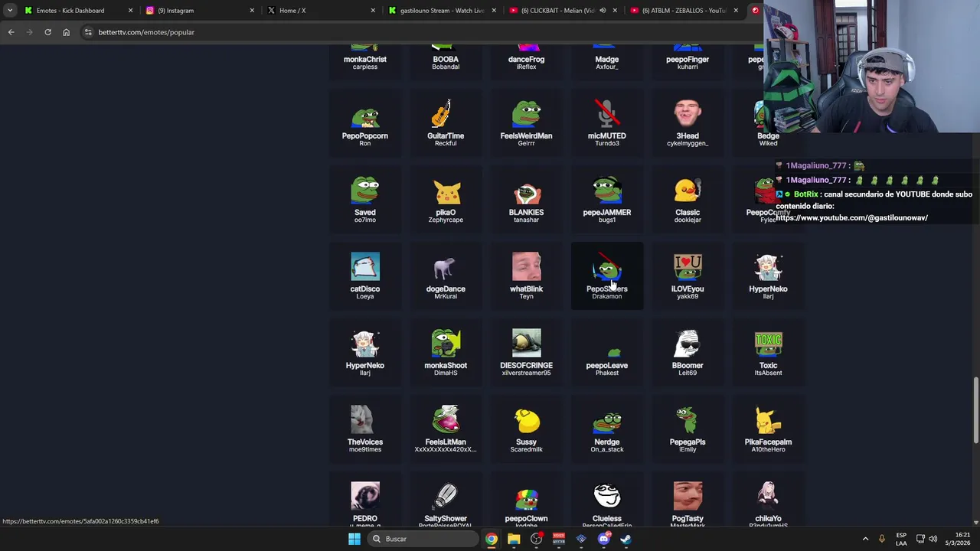Close the Emotes - Kick Dashboard tab
This screenshot has height=551, width=980.
(130, 11)
